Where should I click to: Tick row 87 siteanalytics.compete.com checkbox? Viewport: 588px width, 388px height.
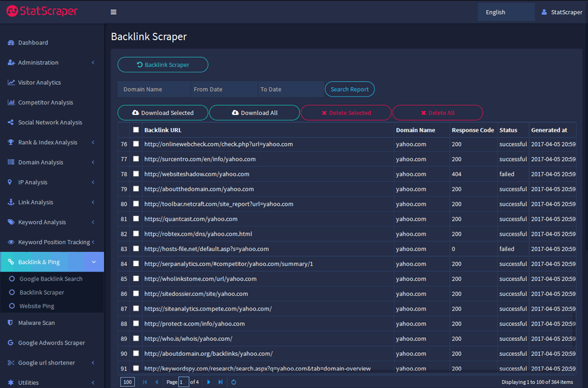click(x=136, y=309)
